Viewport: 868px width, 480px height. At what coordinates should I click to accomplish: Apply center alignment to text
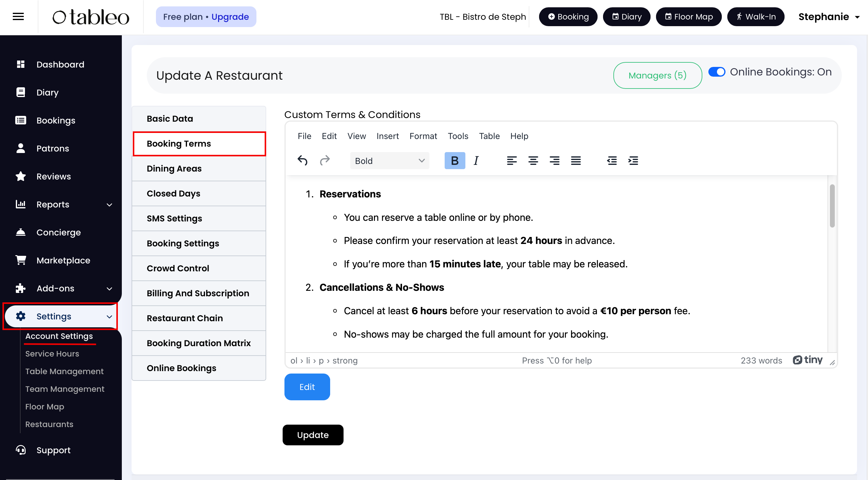[x=533, y=161]
